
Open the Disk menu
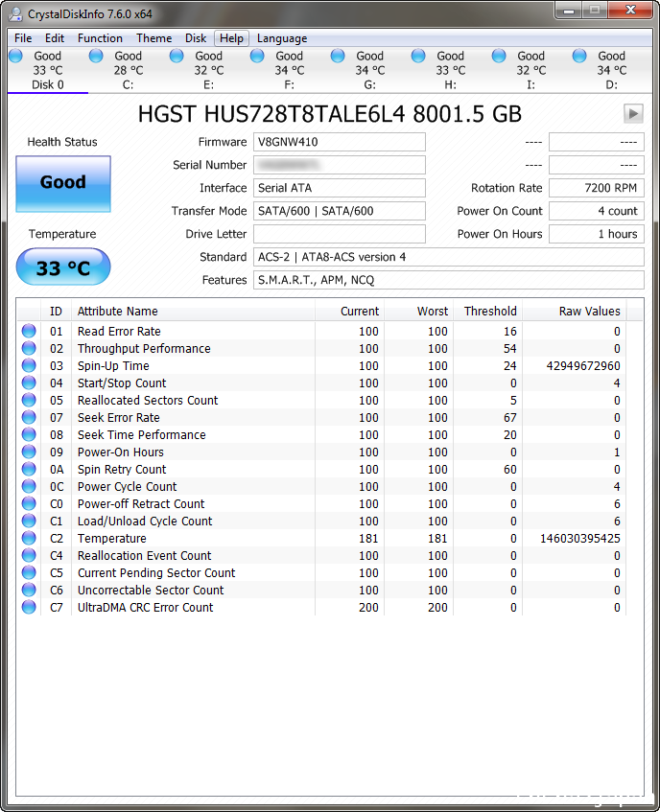point(196,38)
